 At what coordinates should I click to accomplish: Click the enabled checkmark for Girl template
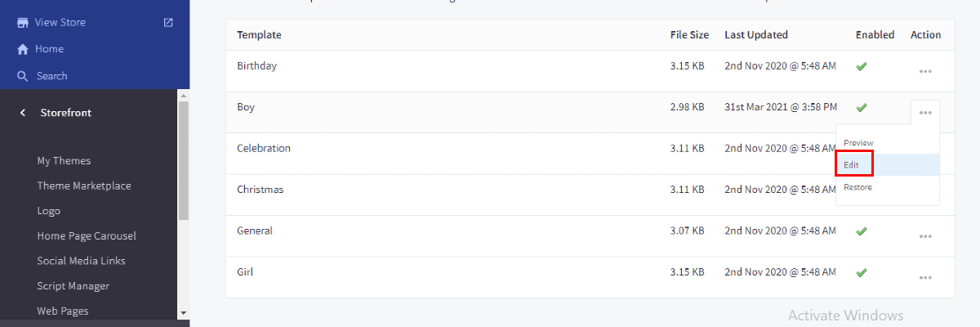pos(861,272)
